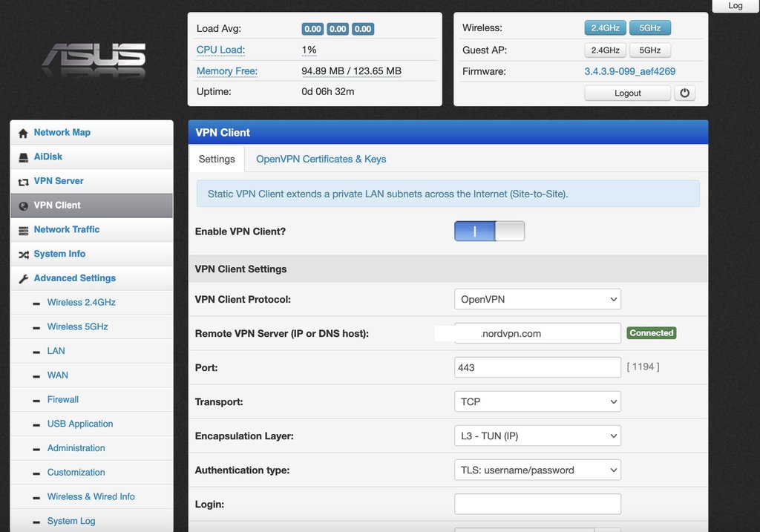Toggle the Wireless 2.4GHz radio button
The height and width of the screenshot is (532, 760).
605,28
